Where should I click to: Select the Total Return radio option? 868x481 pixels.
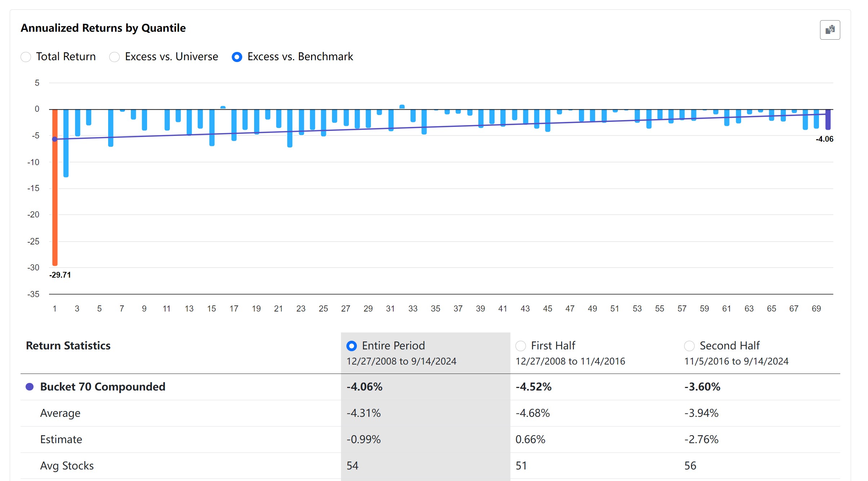pos(26,57)
